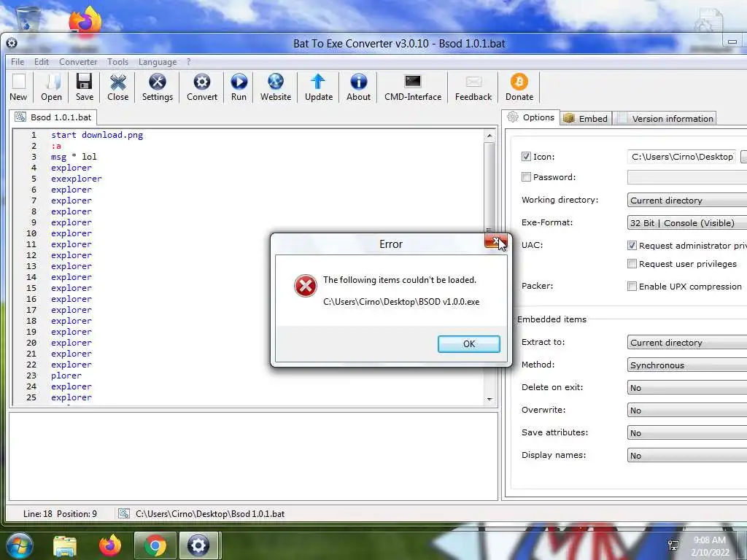Open Settings from the toolbar
This screenshot has width=747, height=560.
[158, 82]
